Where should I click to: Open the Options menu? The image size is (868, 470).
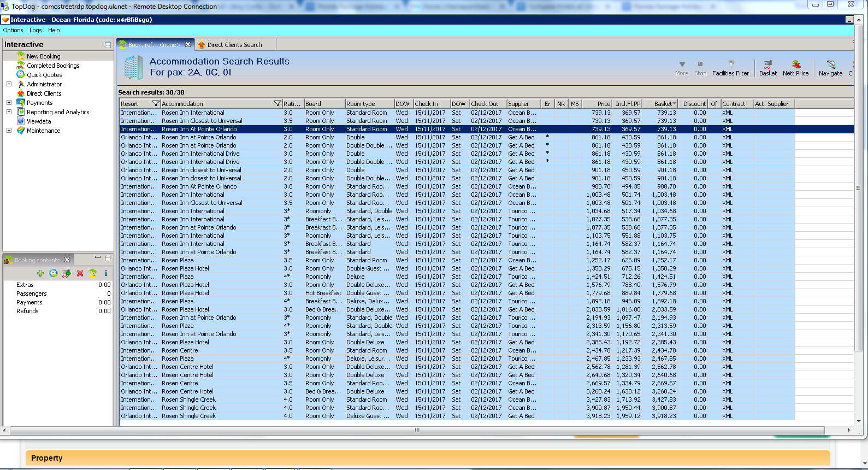pyautogui.click(x=13, y=30)
